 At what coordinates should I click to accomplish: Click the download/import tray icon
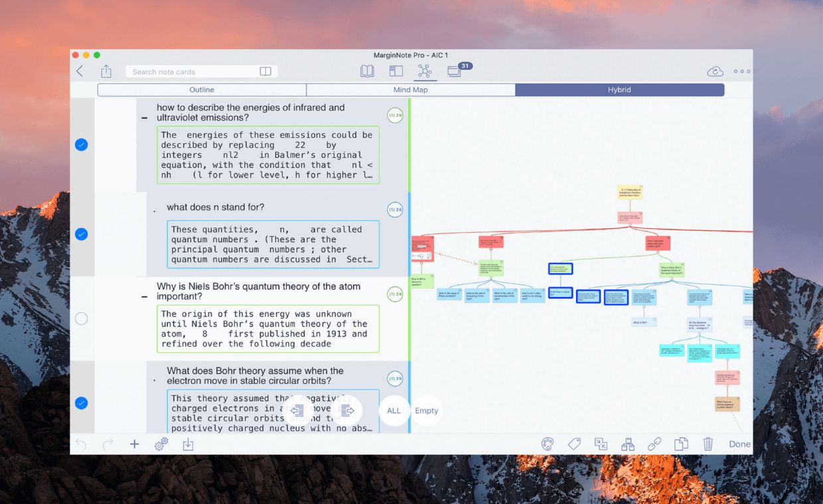188,444
